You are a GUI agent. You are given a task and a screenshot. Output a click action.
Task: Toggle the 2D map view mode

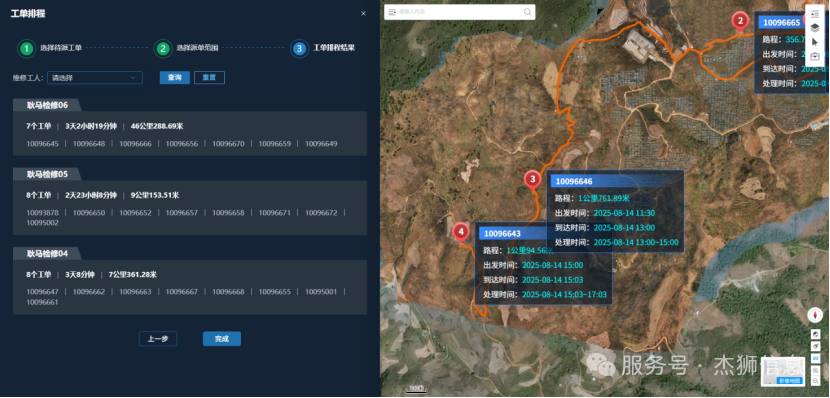coord(815,358)
